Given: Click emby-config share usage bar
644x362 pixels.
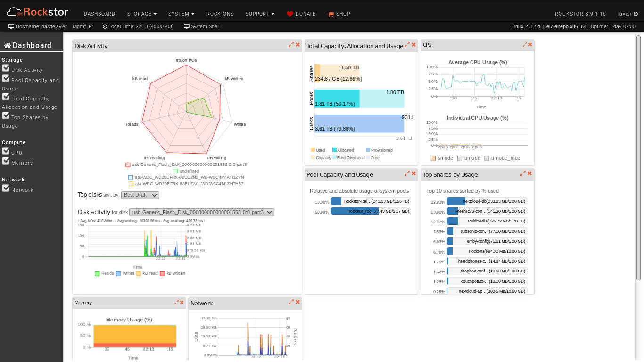Looking at the screenshot, I should click(x=487, y=241).
